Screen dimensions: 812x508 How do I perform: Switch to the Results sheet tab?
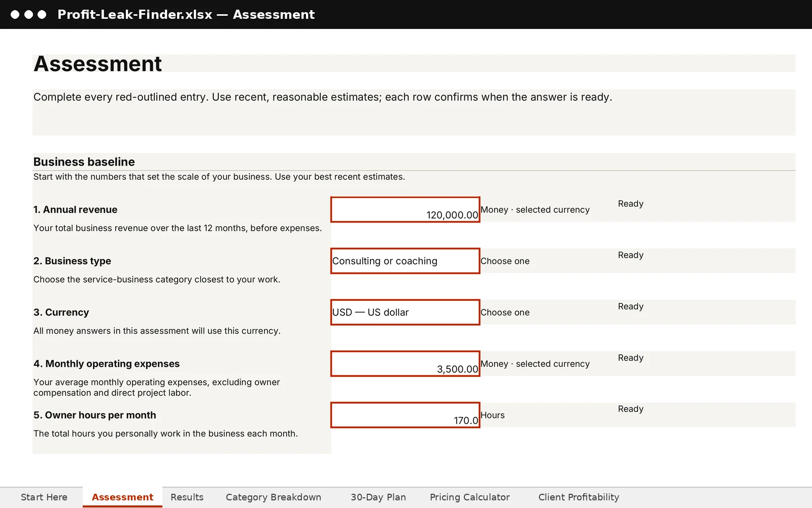187,497
